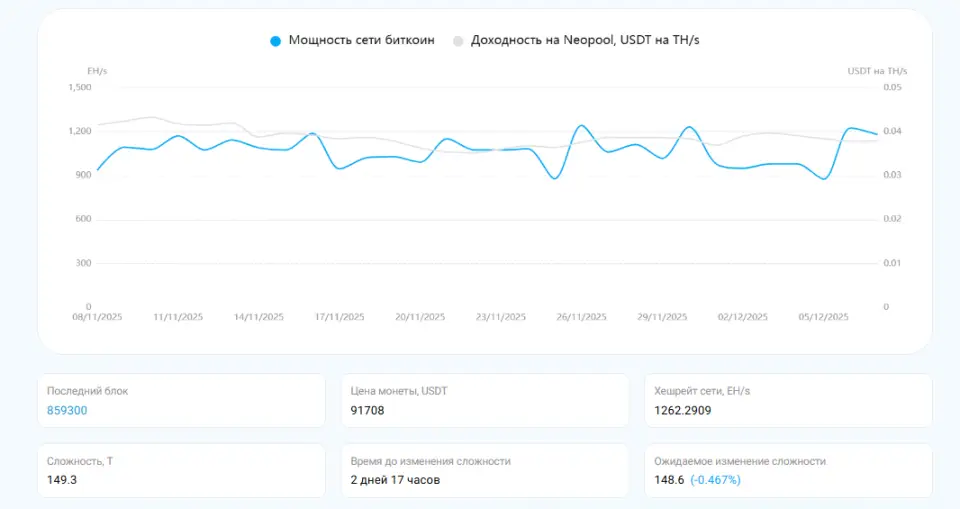The width and height of the screenshot is (960, 509).
Task: Click the 05/12/2025 date axis label
Action: point(824,317)
